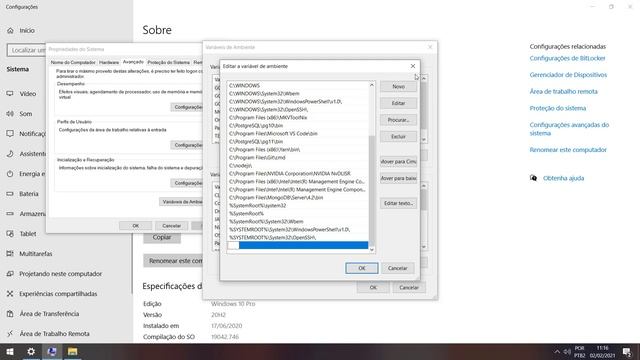640x360 pixels.
Task: Click Configurações button under Perfis de Usuário
Action: point(187,145)
